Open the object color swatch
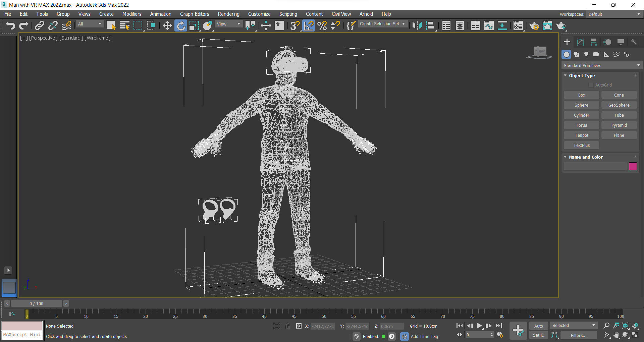This screenshot has height=342, width=644. (633, 166)
